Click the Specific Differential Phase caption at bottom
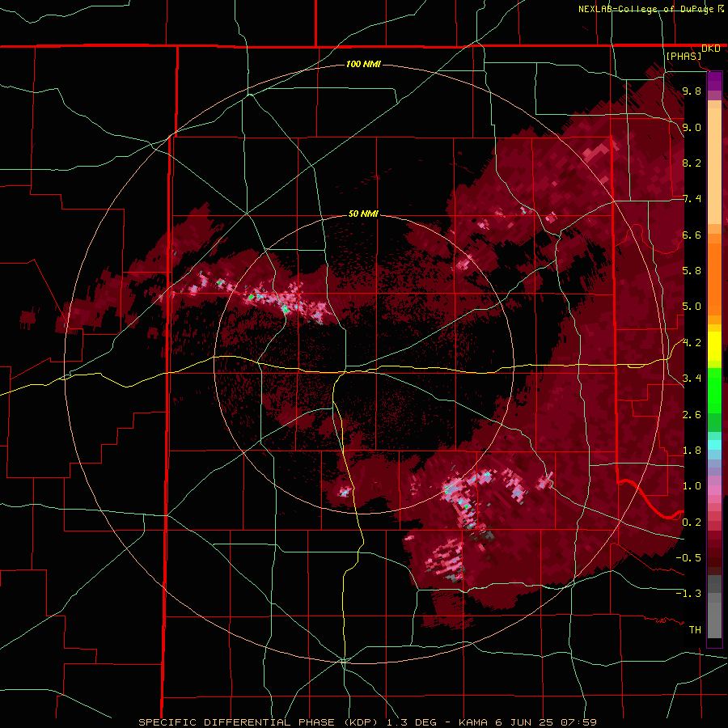Viewport: 728px width, 728px height. click(367, 722)
